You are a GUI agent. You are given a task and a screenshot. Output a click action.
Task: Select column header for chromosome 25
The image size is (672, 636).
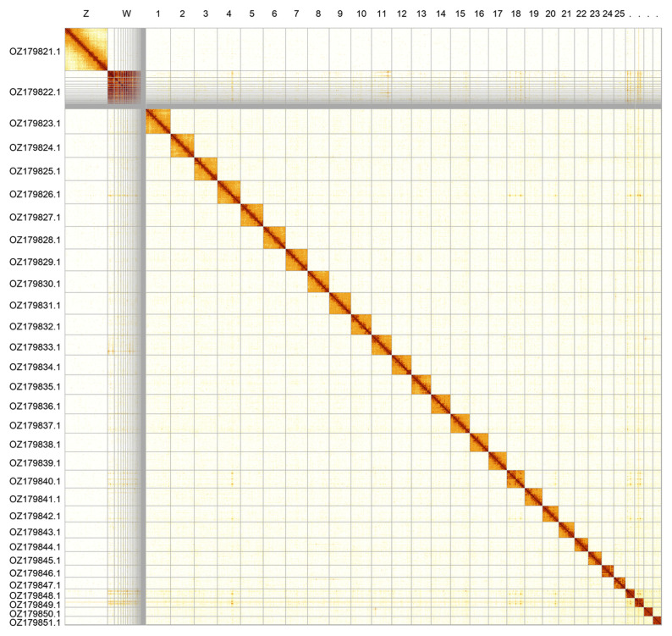(x=620, y=14)
